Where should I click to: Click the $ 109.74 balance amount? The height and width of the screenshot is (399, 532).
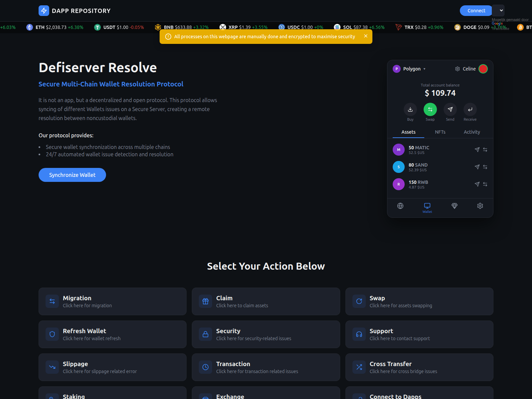[x=440, y=93]
